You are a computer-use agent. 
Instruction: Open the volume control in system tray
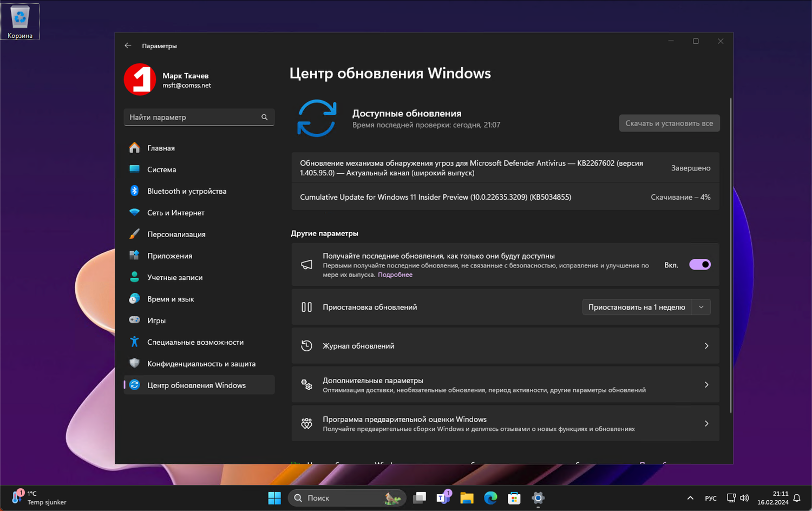pyautogui.click(x=744, y=498)
